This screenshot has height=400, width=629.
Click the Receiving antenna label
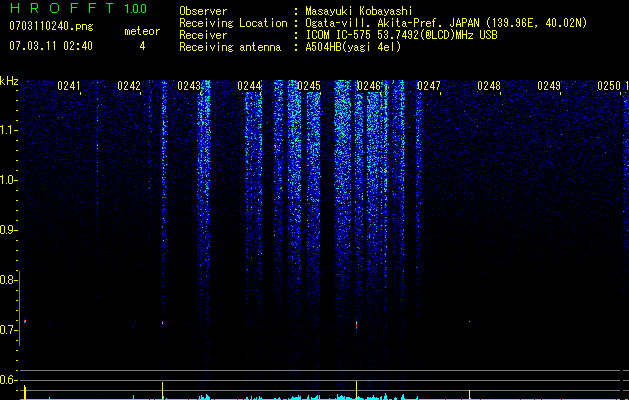pyautogui.click(x=230, y=47)
